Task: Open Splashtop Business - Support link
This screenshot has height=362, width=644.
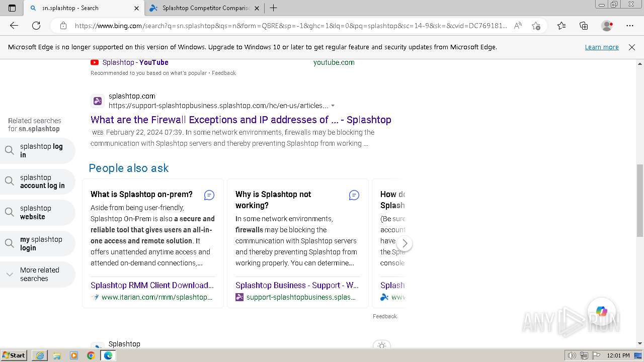Action: 297,285
